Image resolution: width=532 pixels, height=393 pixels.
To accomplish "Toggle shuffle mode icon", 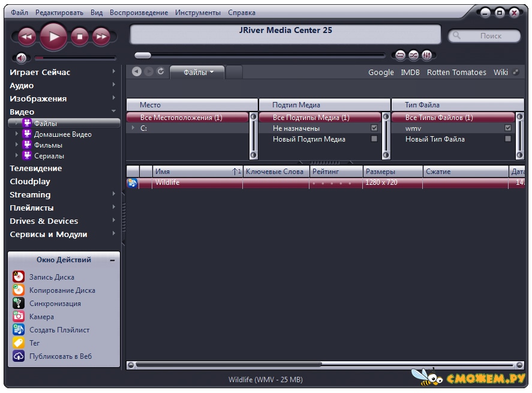I will click(414, 55).
